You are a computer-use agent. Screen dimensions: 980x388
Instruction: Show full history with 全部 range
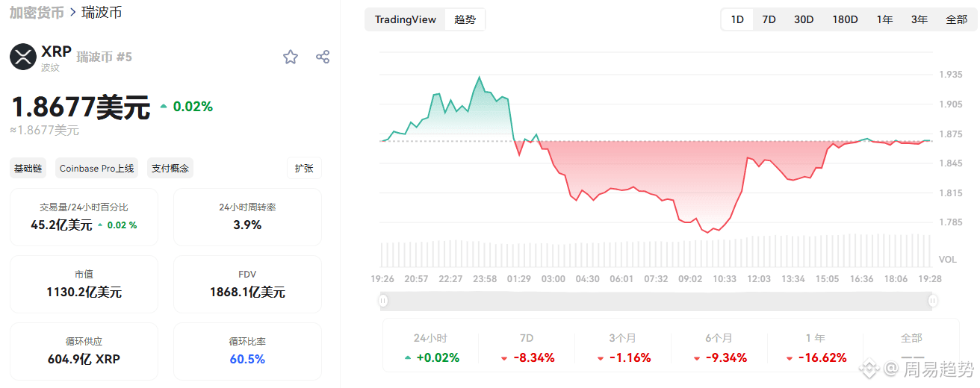click(956, 19)
